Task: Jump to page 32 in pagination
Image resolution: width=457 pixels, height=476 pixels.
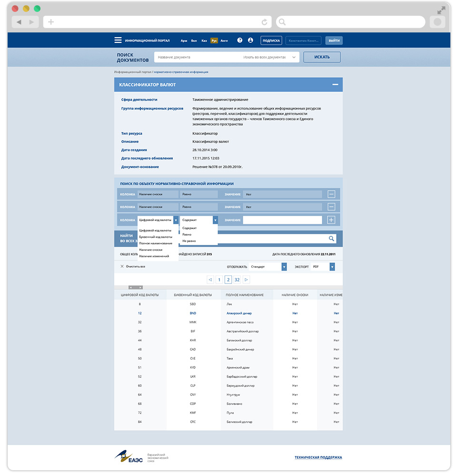Action: 237,280
